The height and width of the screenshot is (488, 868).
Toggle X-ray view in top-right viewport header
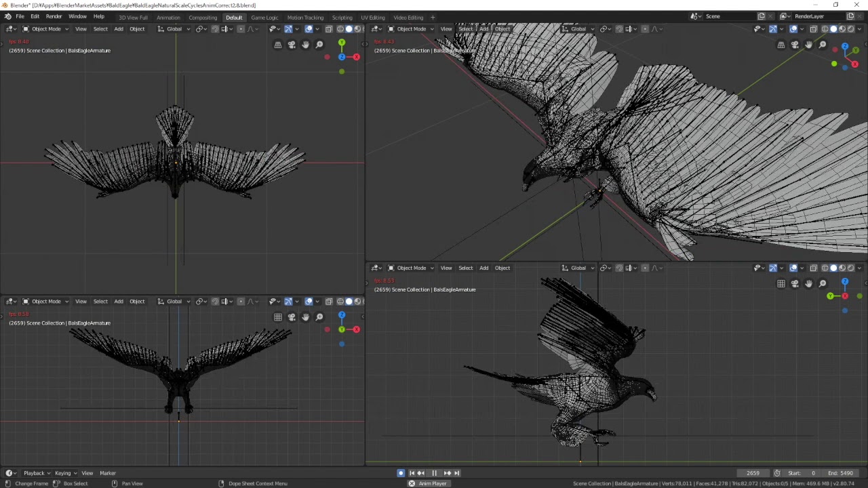coord(814,29)
